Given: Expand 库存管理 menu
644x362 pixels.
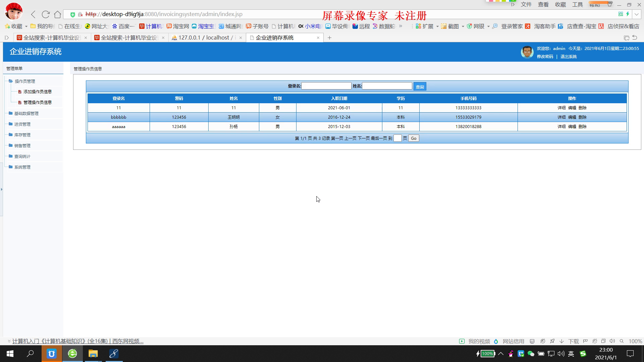Looking at the screenshot, I should (22, 135).
